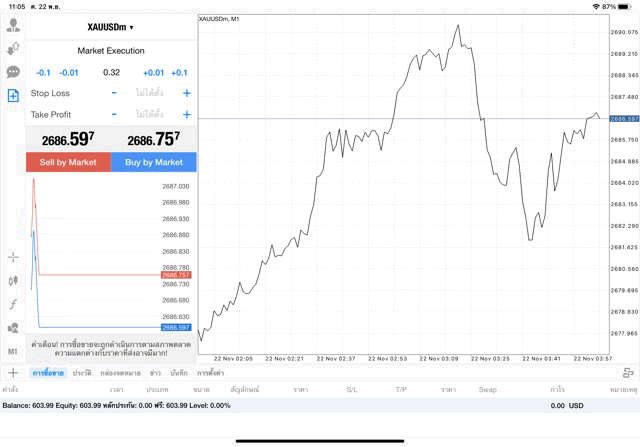Image resolution: width=640 pixels, height=447 pixels.
Task: Decrease volume with the -0.01 stepper
Action: (x=69, y=73)
